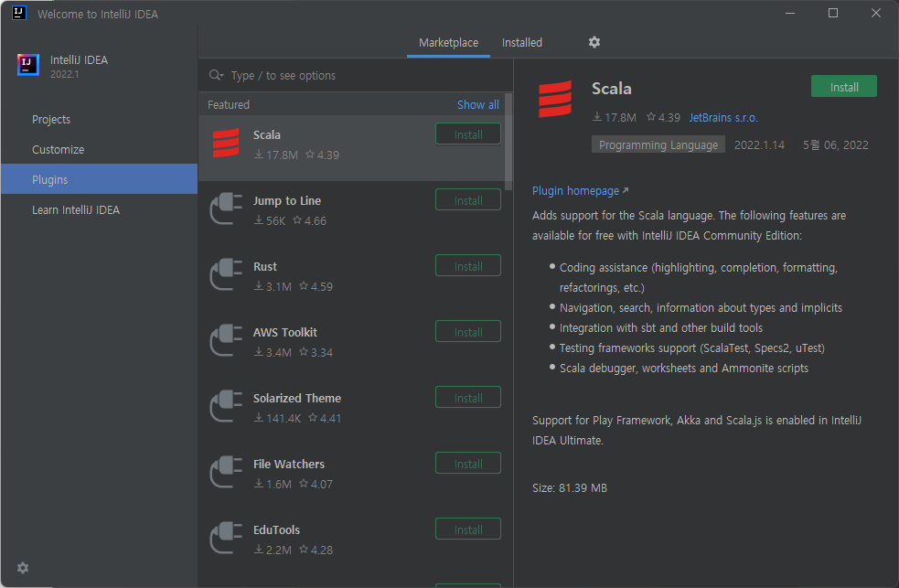Install the Solarized Theme plugin
The image size is (899, 588).
click(468, 398)
